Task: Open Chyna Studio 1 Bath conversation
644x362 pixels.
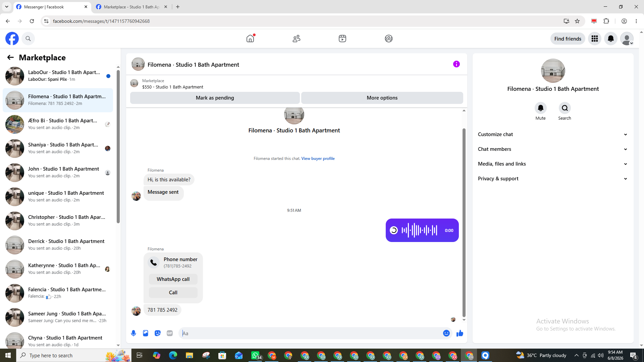Action: pos(58,340)
